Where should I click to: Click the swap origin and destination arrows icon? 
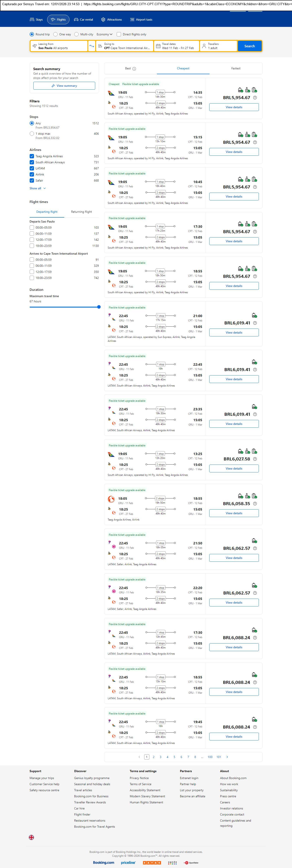(x=92, y=46)
